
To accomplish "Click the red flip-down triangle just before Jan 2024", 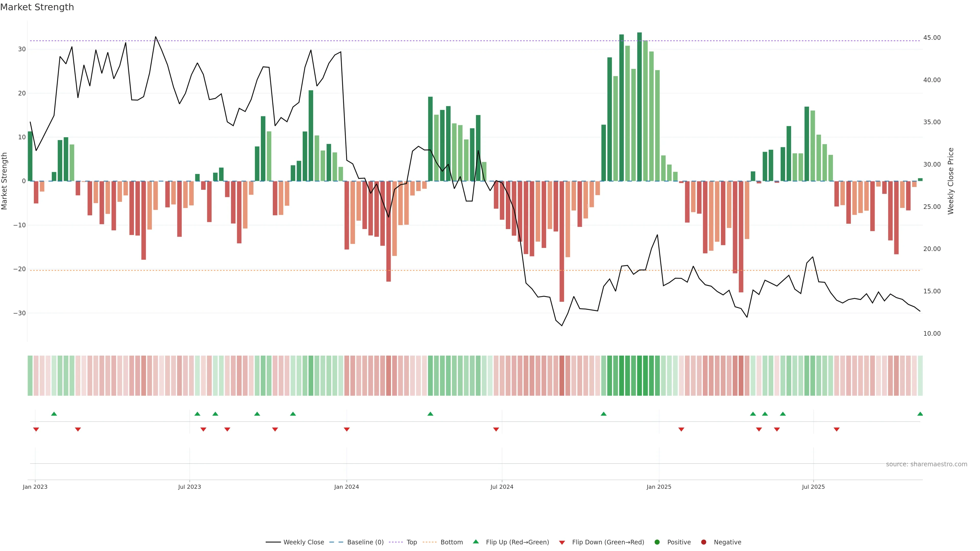I will pos(347,429).
